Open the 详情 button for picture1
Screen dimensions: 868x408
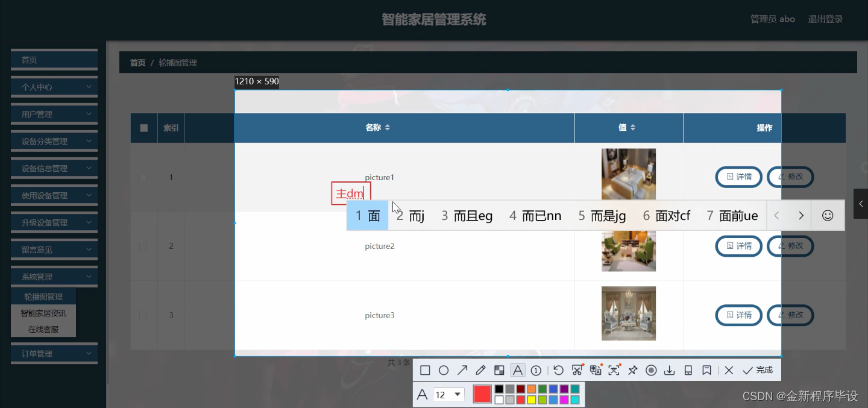click(738, 177)
